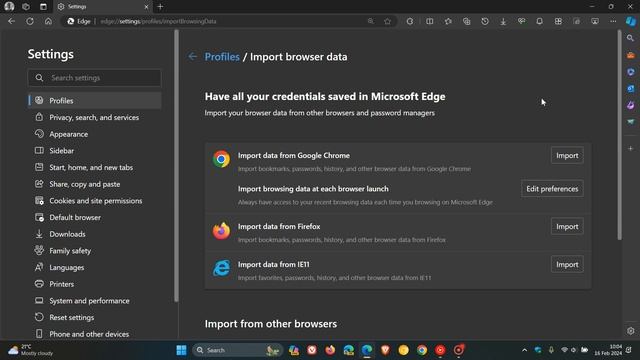
Task: Open Phone and other devices settings
Action: tap(95, 334)
